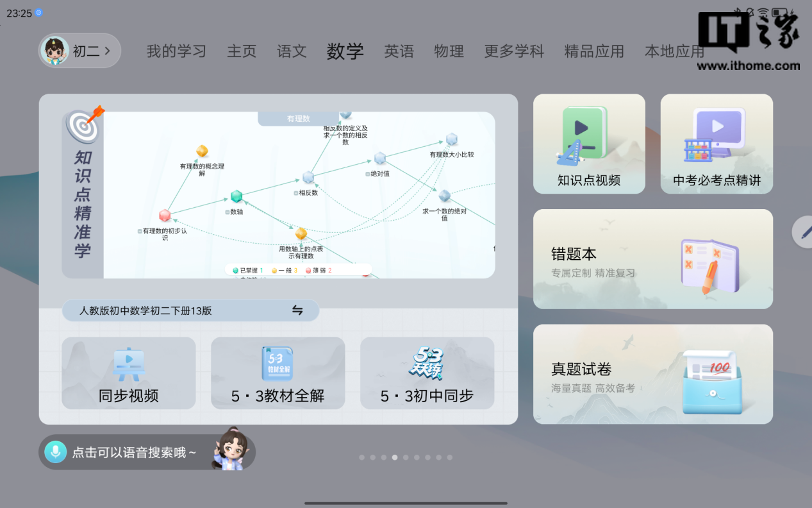812x508 pixels.
Task: Switch to the 英语 subject tab
Action: click(399, 51)
